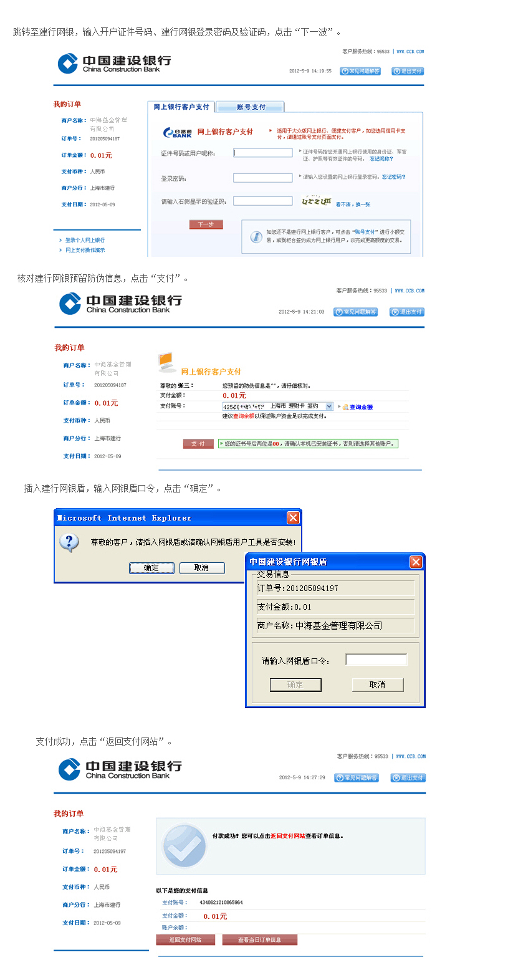Click the red 下一步 button

point(206,224)
